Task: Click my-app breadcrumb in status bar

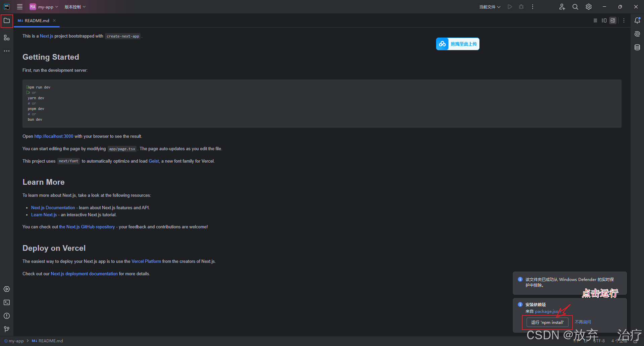Action: click(14, 341)
